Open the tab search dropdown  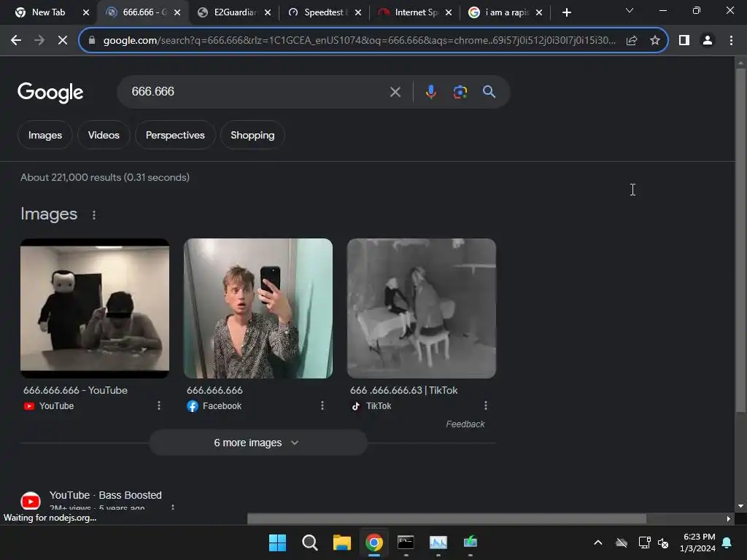[630, 10]
